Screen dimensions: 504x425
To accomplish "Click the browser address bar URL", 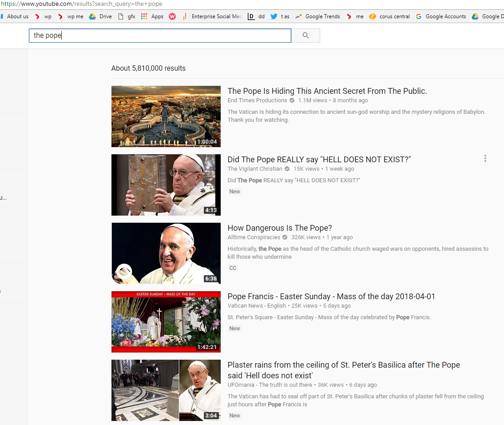I will click(x=81, y=4).
